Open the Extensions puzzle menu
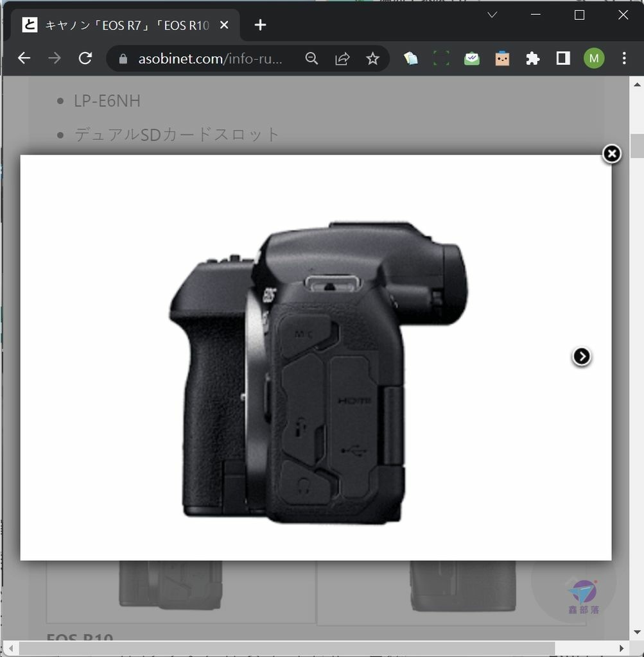This screenshot has width=644, height=657. click(x=533, y=58)
